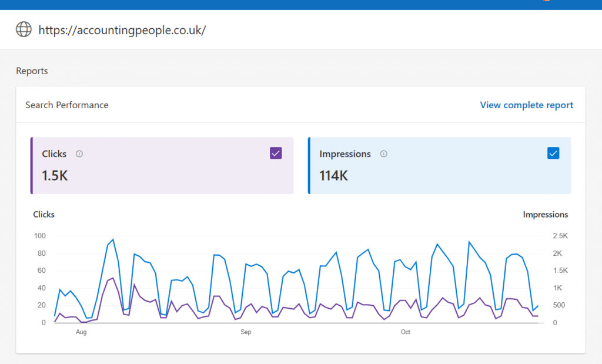Click the 100 label on the left axis
602x364 pixels.
tap(40, 236)
